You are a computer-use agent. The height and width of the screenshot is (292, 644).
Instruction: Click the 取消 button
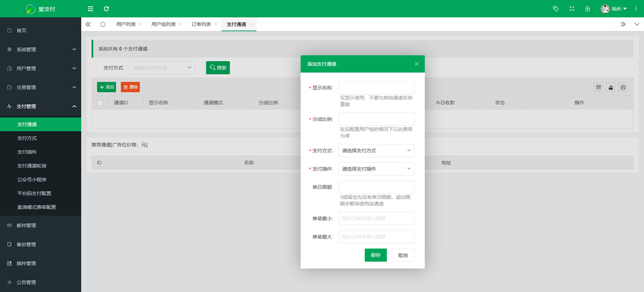tap(403, 255)
